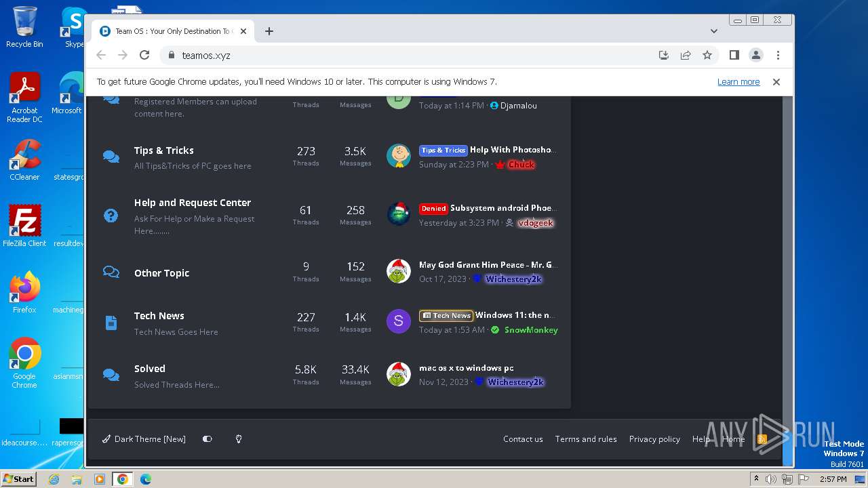Click the lightbulb icon in footer
Image resolution: width=868 pixels, height=488 pixels.
click(239, 439)
